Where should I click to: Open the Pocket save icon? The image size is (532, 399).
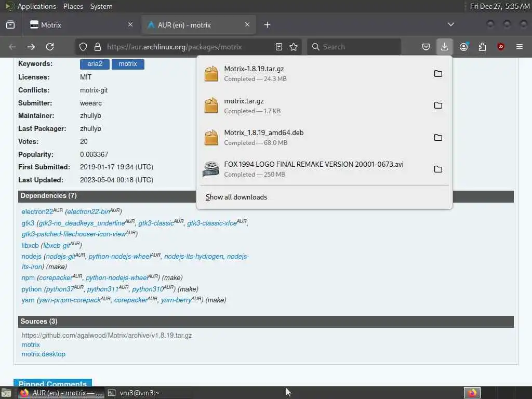tap(426, 47)
